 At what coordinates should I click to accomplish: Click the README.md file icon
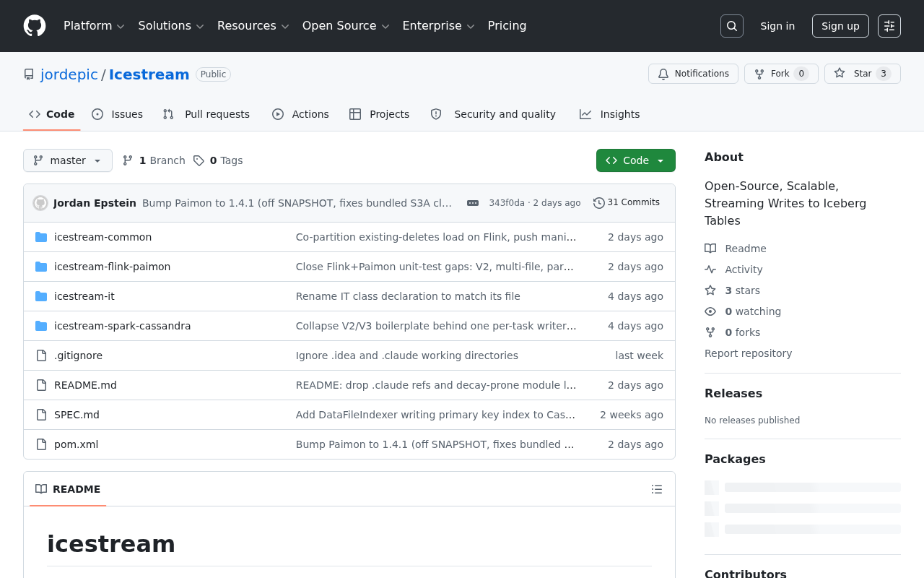41,385
